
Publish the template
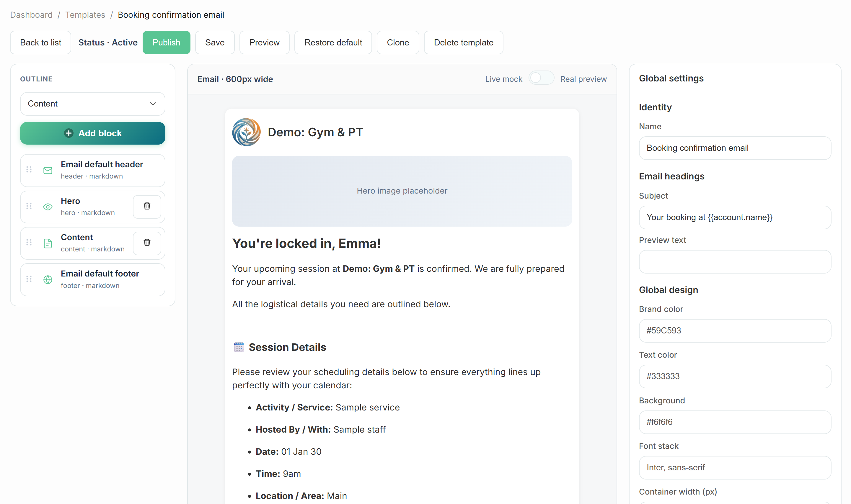166,42
